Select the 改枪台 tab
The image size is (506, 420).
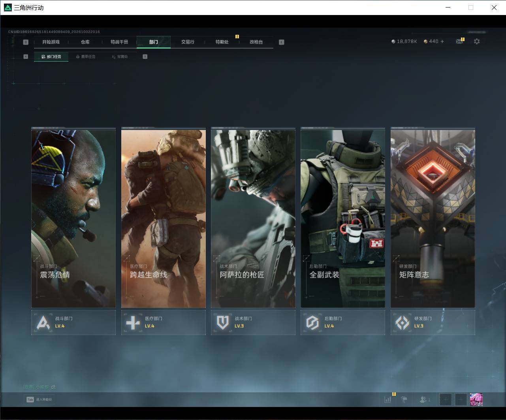pyautogui.click(x=256, y=42)
